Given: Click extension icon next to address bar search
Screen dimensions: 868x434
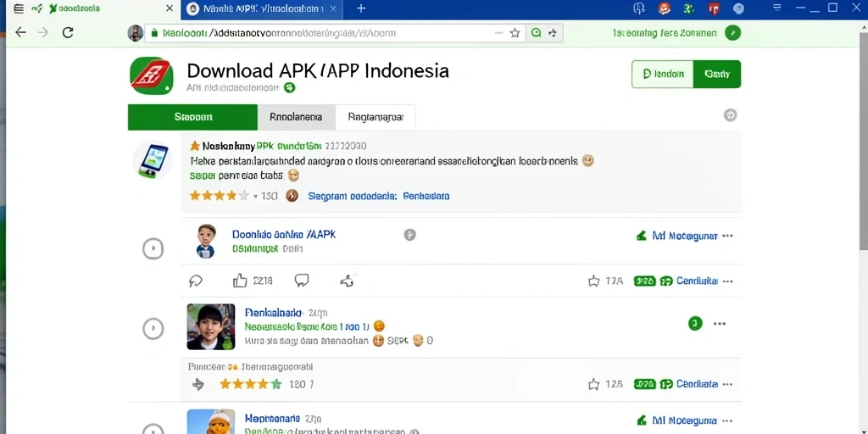Looking at the screenshot, I should click(x=552, y=33).
